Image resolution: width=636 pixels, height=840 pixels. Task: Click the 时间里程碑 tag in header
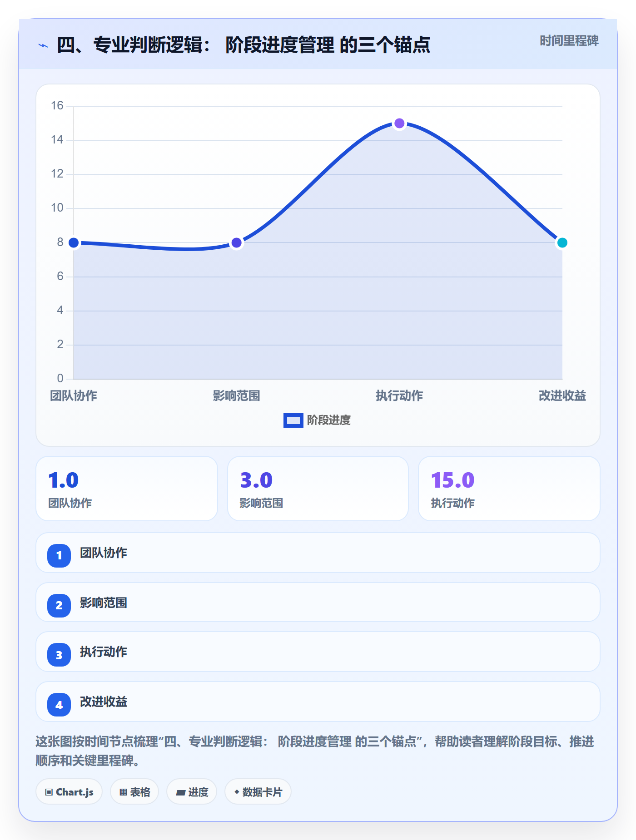pos(569,41)
